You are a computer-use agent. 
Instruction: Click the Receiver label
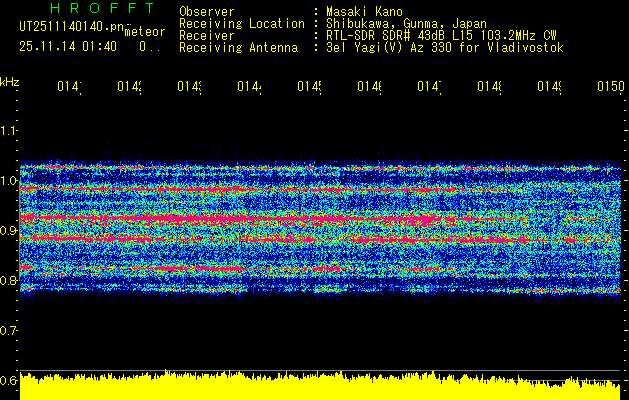pyautogui.click(x=207, y=36)
